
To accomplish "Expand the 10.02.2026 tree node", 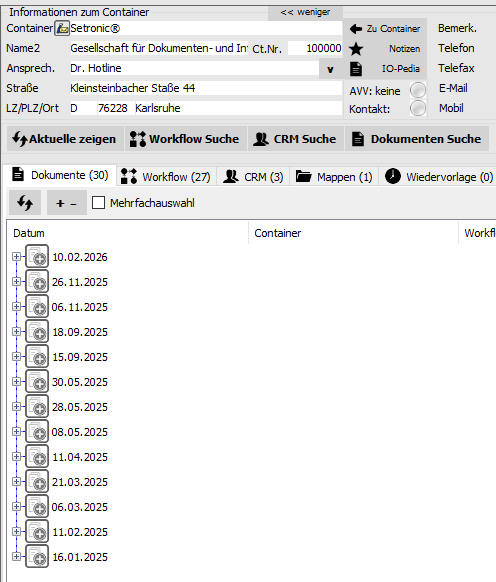I will point(16,256).
